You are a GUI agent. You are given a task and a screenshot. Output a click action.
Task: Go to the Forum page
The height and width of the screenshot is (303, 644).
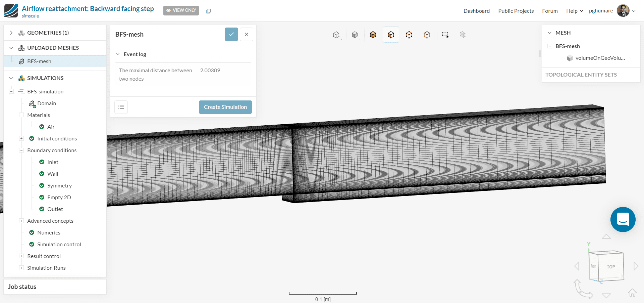click(550, 11)
